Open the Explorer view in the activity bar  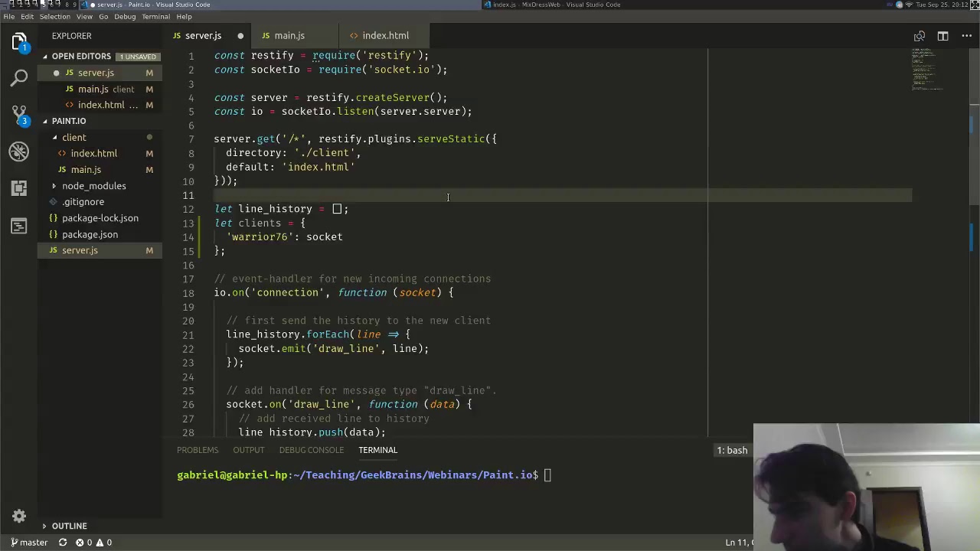19,41
